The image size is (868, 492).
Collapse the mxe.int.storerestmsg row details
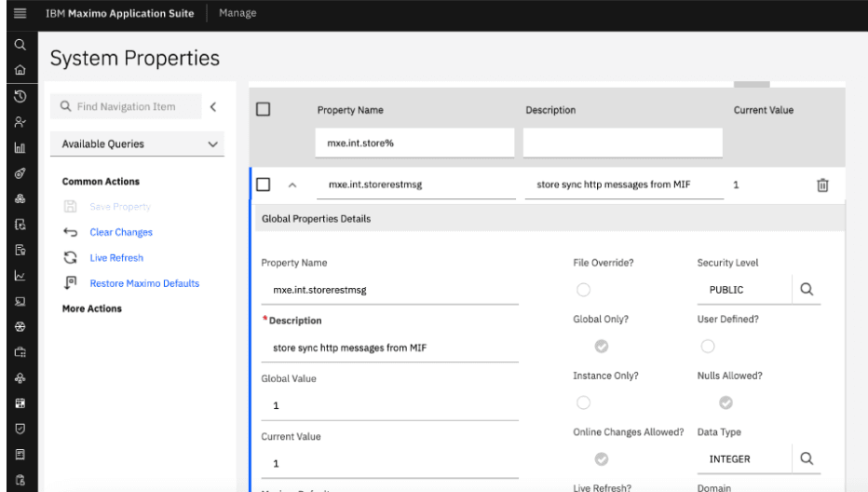coord(292,185)
